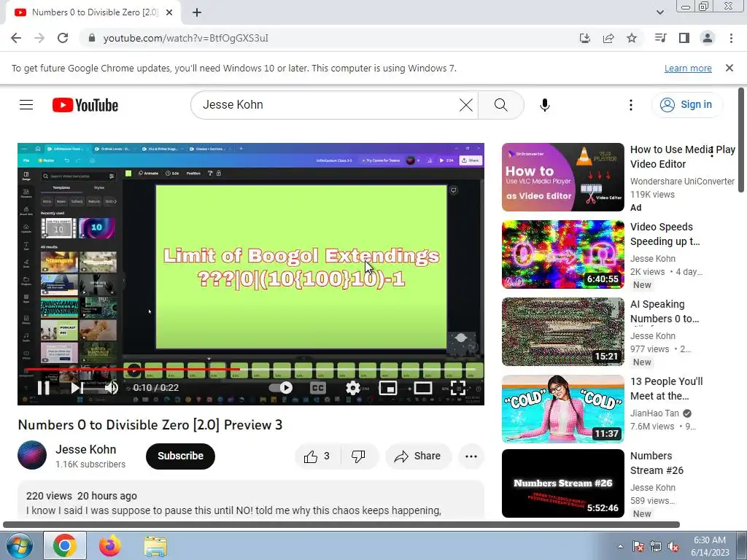The height and width of the screenshot is (560, 747).
Task: Close the Numbers 0 to Divisible Zero tab
Action: (169, 12)
